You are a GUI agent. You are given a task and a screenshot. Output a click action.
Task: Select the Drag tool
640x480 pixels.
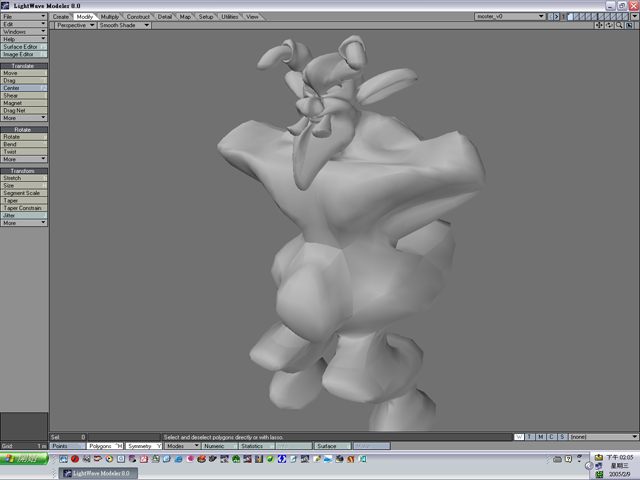(24, 80)
